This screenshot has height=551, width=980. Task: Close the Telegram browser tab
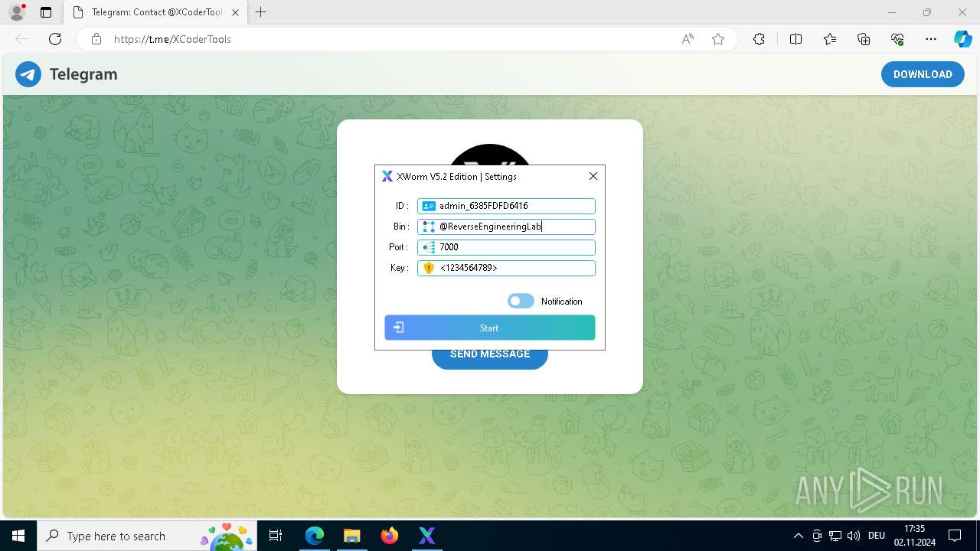[x=235, y=12]
